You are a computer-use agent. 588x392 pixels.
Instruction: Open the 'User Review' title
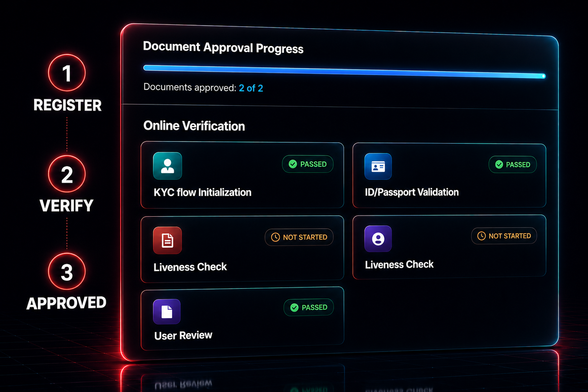tap(183, 335)
